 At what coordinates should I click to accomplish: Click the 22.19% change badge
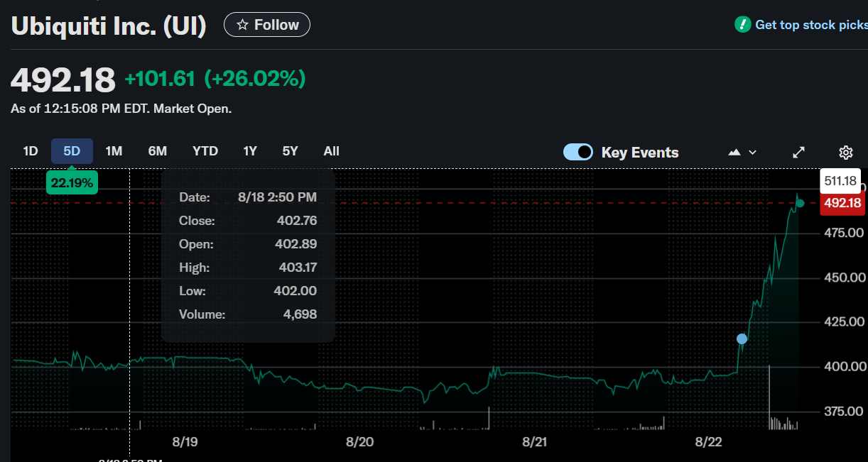pos(72,182)
